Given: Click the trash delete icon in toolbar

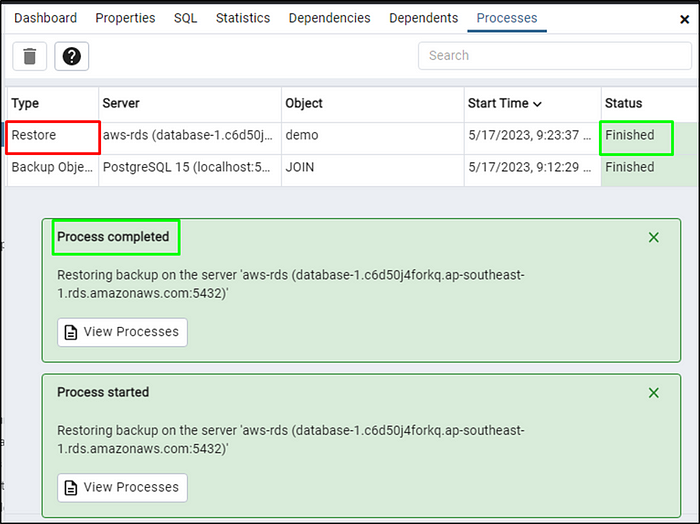Looking at the screenshot, I should pyautogui.click(x=29, y=56).
